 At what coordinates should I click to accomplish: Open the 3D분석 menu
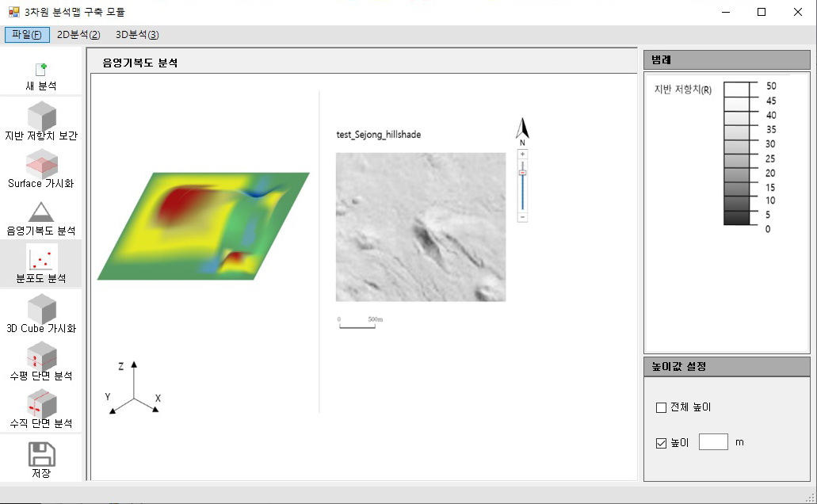(137, 34)
